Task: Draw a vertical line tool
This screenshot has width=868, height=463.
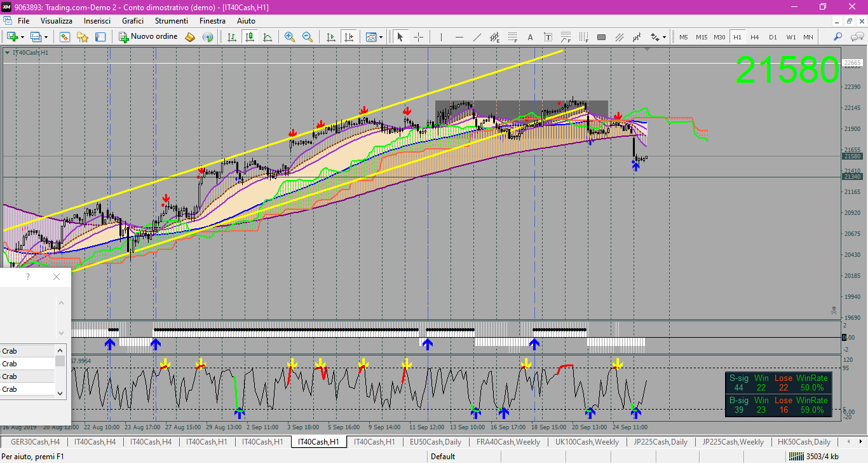Action: (441, 37)
